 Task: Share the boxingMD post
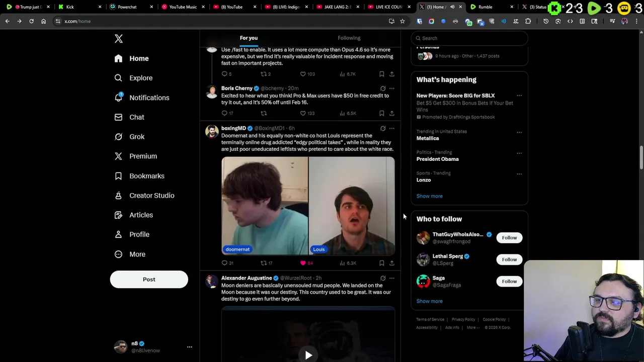[x=392, y=263]
